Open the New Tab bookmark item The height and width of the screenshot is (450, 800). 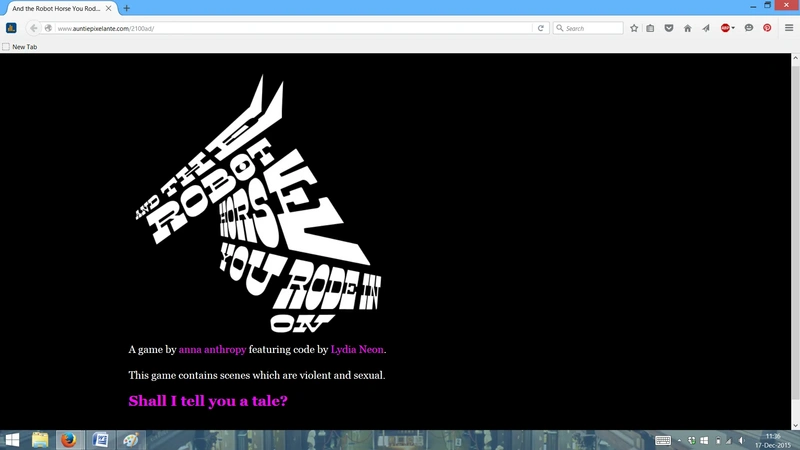pyautogui.click(x=19, y=46)
